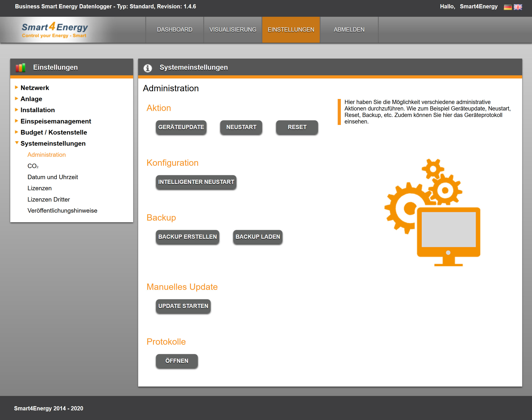532x420 pixels.
Task: Click the info icon beside Systemeinstellungen
Action: 148,68
